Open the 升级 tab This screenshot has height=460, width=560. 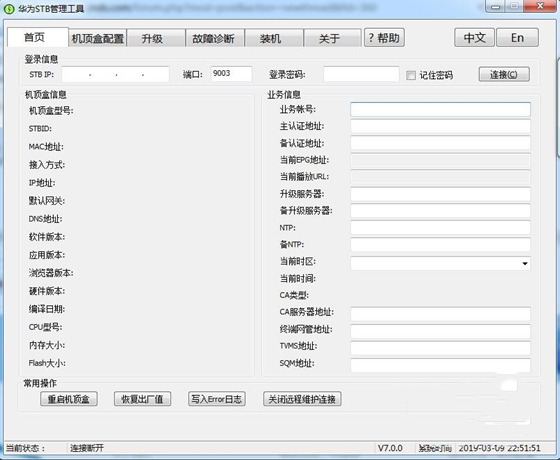pyautogui.click(x=156, y=38)
